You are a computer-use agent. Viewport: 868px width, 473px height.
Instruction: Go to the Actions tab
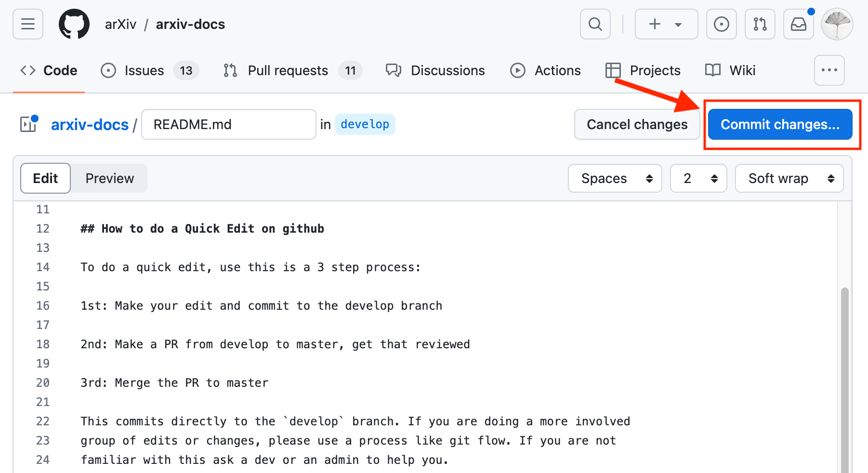546,70
